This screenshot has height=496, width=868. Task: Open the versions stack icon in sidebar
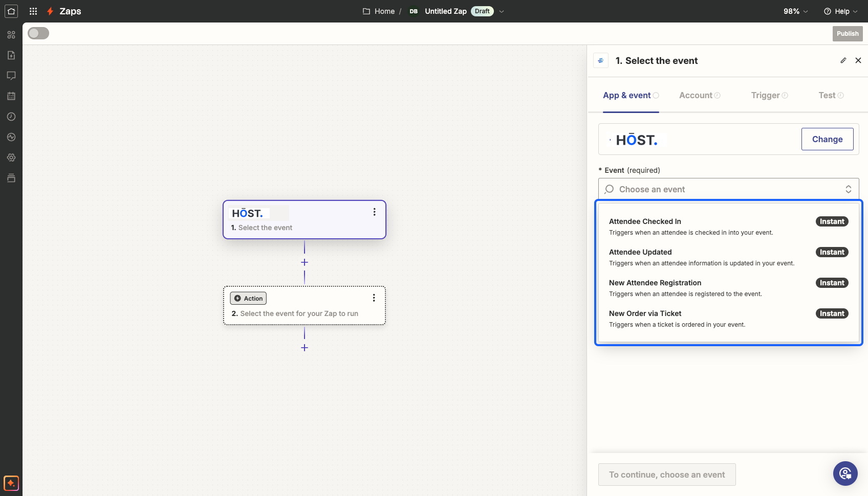(x=11, y=178)
